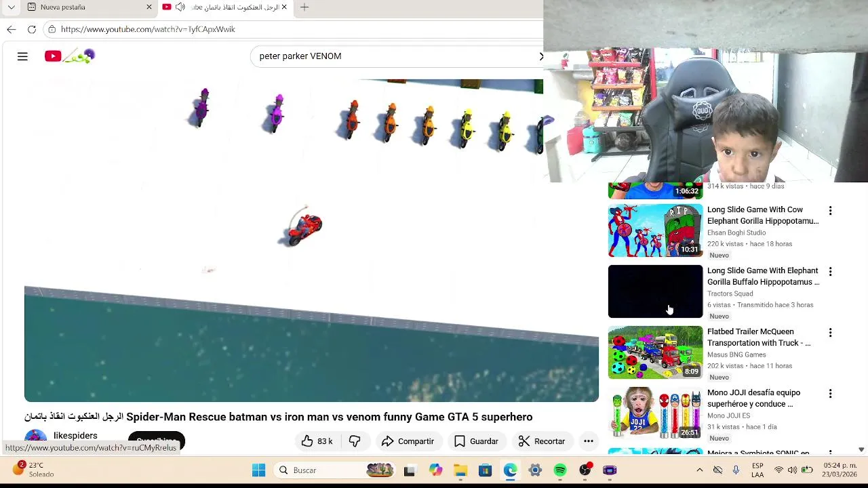Close the playing YouTube video tab

(x=284, y=7)
